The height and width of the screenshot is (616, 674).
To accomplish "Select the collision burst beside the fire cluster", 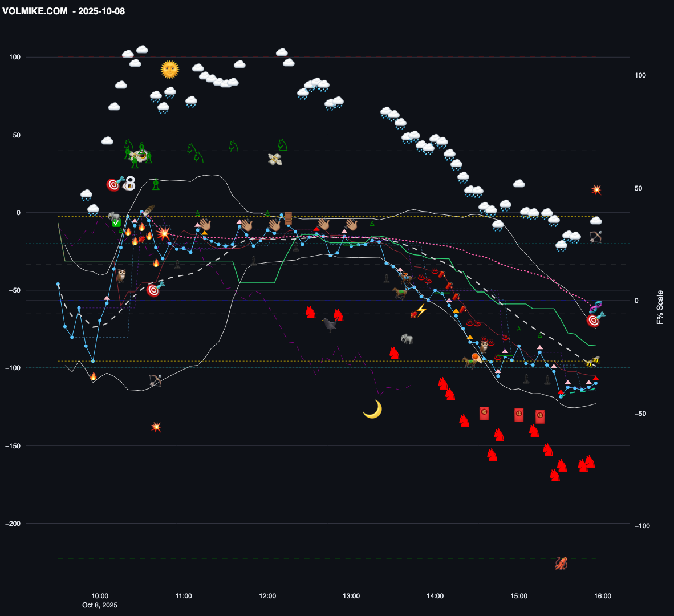I will point(163,234).
